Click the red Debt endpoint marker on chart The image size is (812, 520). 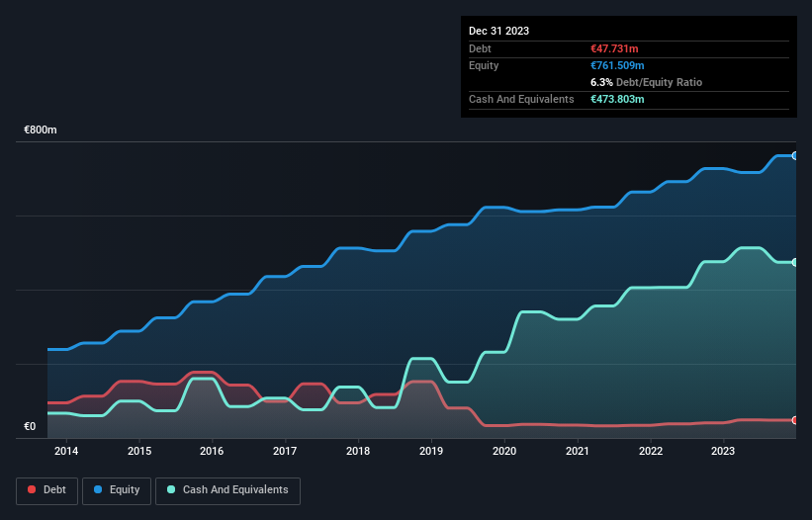point(794,420)
